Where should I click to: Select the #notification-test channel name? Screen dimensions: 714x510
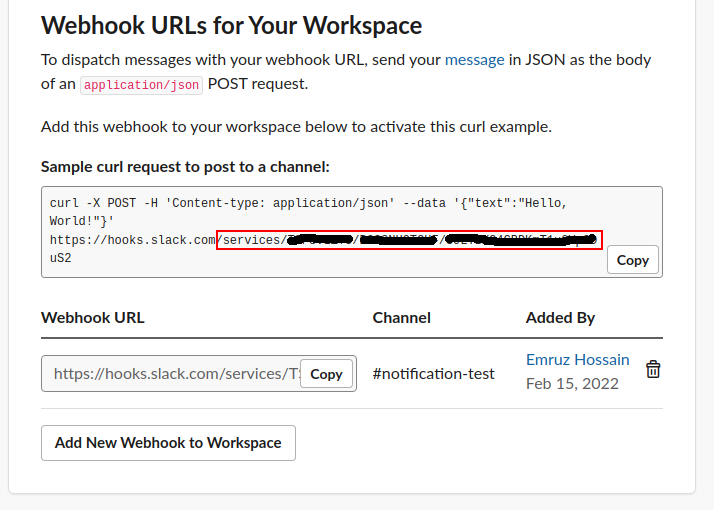tap(433, 373)
